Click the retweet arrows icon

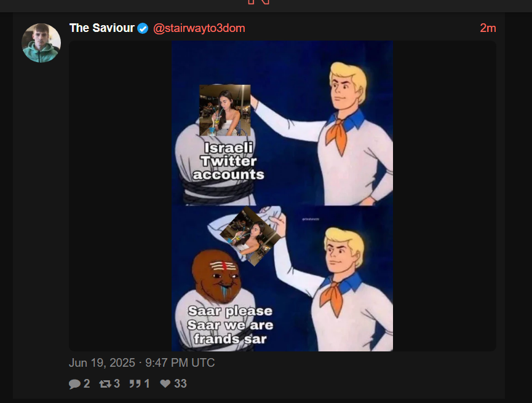[105, 384]
